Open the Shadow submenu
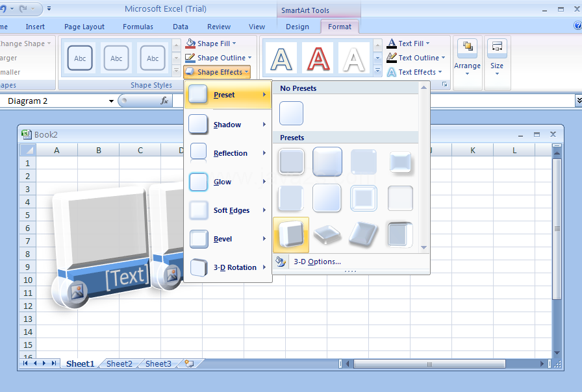Viewport: 582px width, 392px height. coord(228,124)
